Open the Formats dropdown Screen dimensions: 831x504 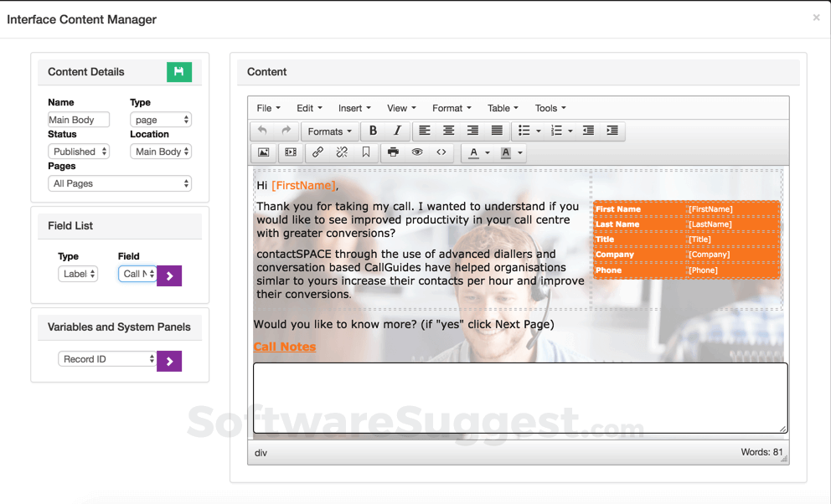tap(329, 131)
